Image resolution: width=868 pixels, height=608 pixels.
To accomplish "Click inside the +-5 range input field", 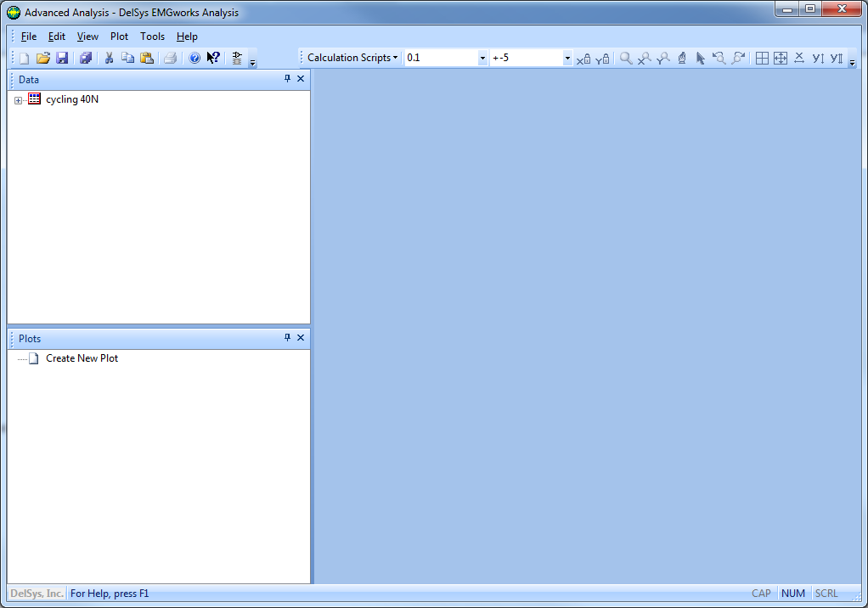I will [x=525, y=58].
